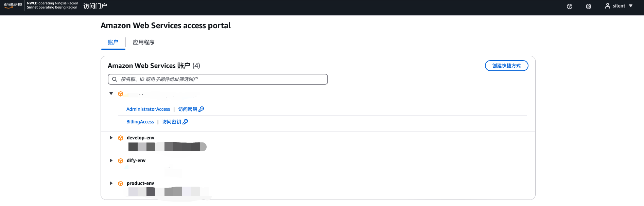Click the 创建快捷方式 button
This screenshot has width=644, height=206.
click(x=506, y=66)
